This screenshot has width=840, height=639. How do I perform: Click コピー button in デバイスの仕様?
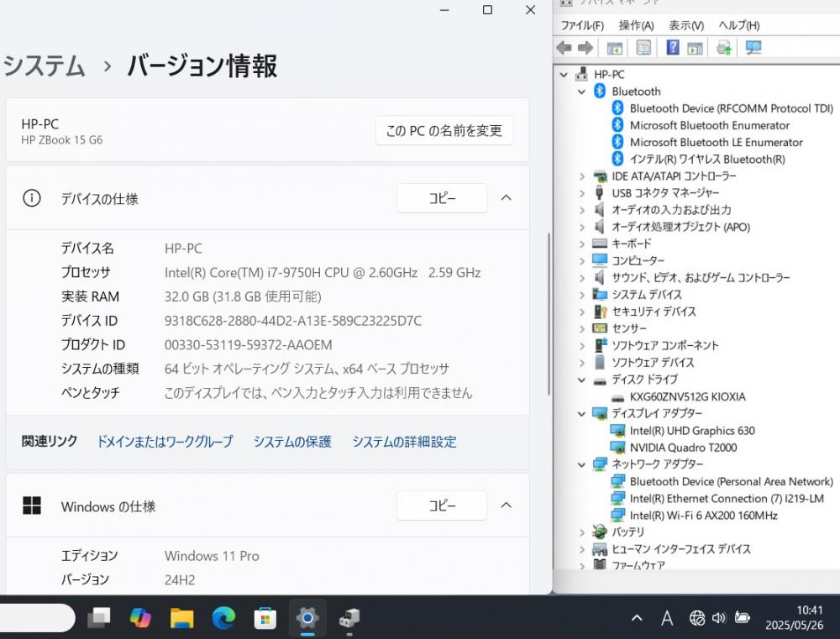[442, 198]
